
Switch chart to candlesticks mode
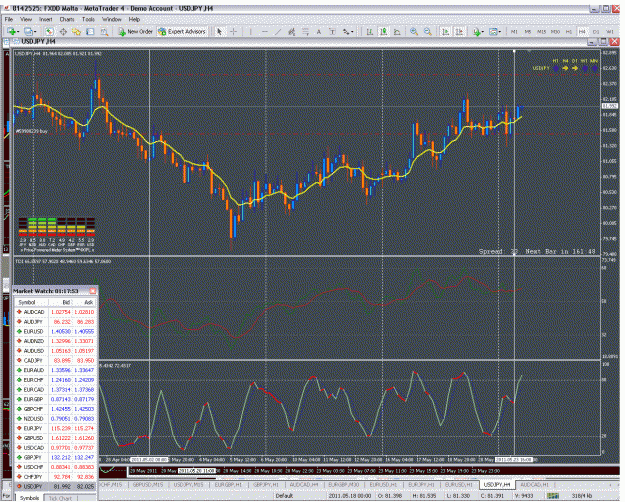pos(383,31)
